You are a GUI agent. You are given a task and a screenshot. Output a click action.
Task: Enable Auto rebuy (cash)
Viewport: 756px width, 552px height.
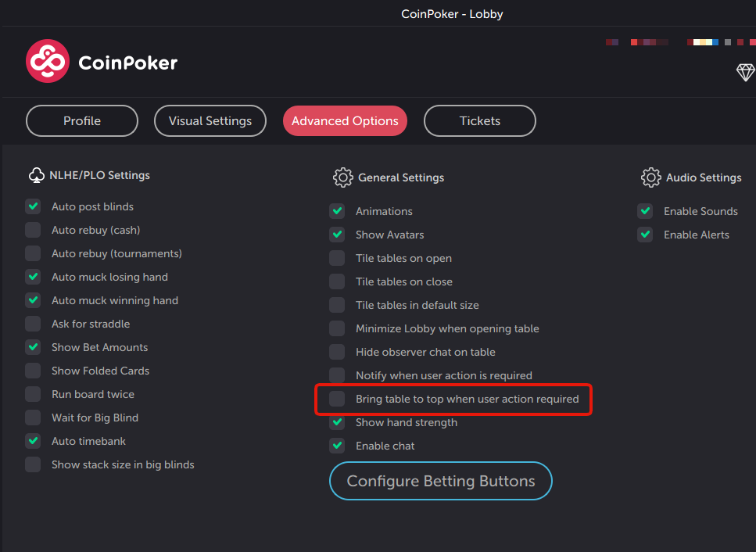(33, 230)
